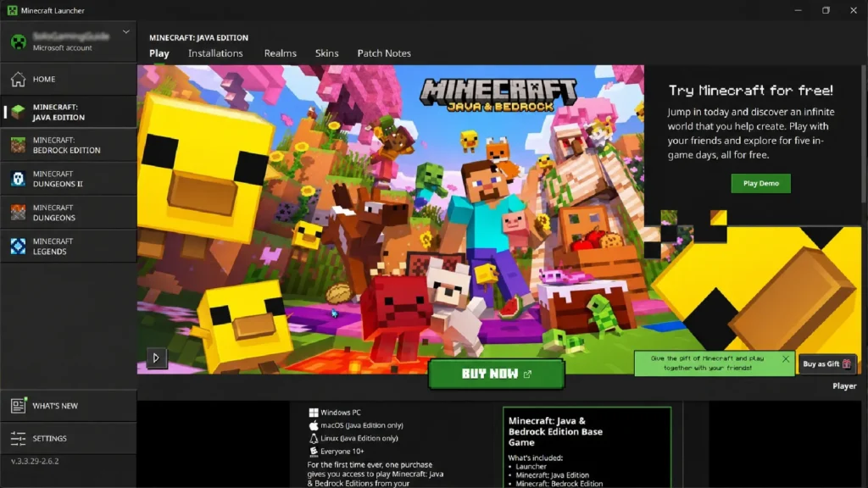The image size is (868, 488).
Task: Dismiss the gift promotion tooltip
Action: click(x=786, y=359)
